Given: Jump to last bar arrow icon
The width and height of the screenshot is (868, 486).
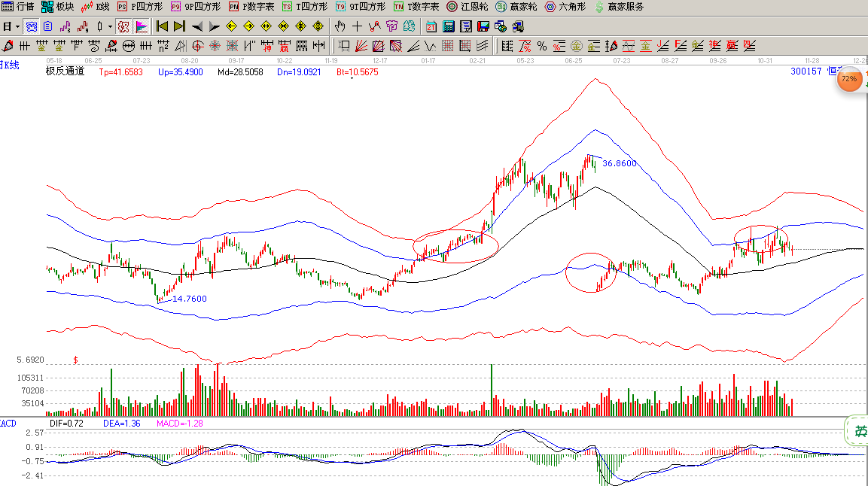Looking at the screenshot, I should click(x=179, y=26).
